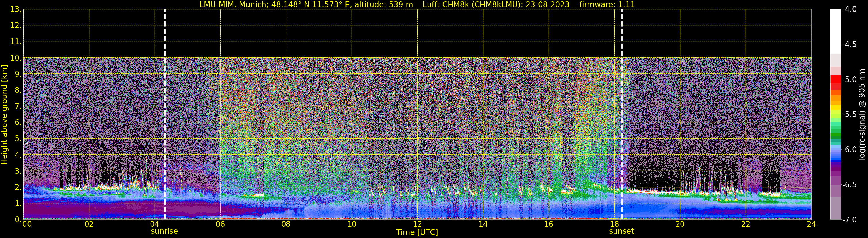Click the "12." tick label on the height axis
This screenshot has height=238, width=868.
point(16,26)
